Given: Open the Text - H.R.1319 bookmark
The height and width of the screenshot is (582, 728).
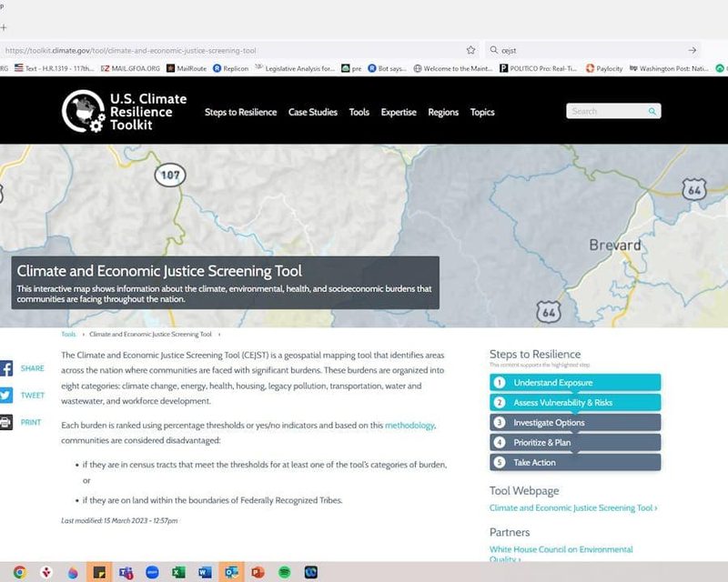Looking at the screenshot, I should pos(55,68).
